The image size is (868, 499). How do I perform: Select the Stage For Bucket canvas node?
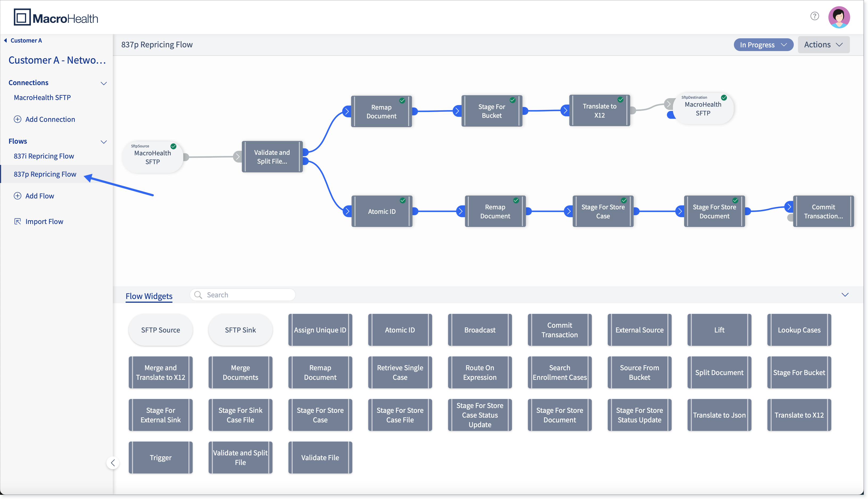pyautogui.click(x=491, y=111)
